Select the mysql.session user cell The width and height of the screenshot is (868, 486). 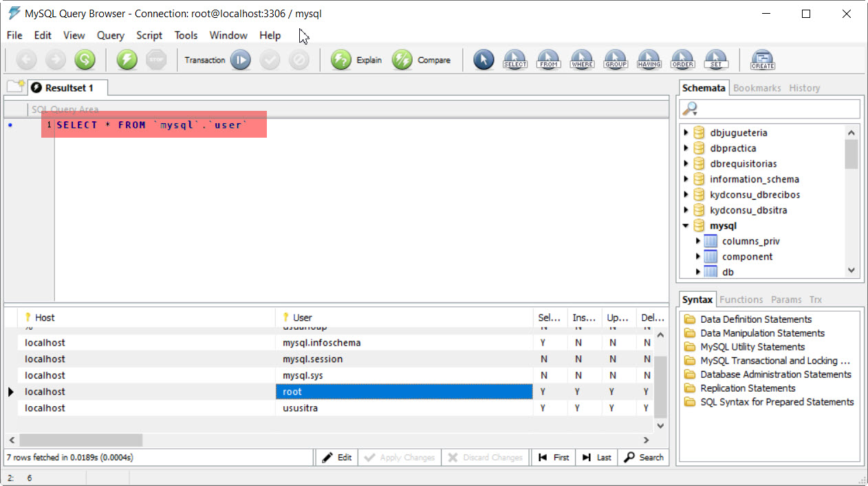coord(404,359)
